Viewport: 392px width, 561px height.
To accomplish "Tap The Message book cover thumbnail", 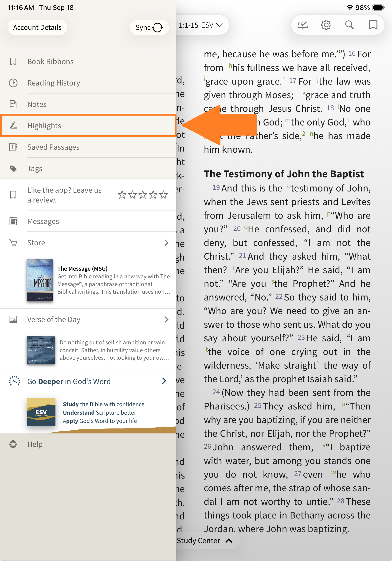I will point(39,280).
